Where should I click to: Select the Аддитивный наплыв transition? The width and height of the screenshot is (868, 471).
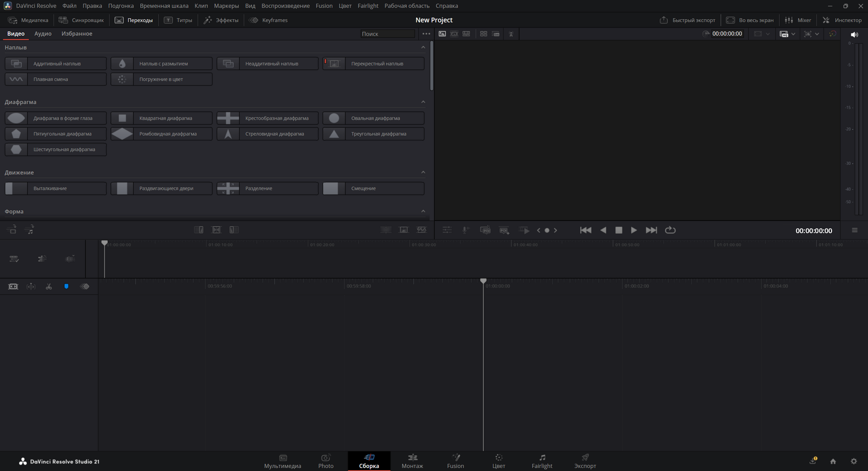55,63
